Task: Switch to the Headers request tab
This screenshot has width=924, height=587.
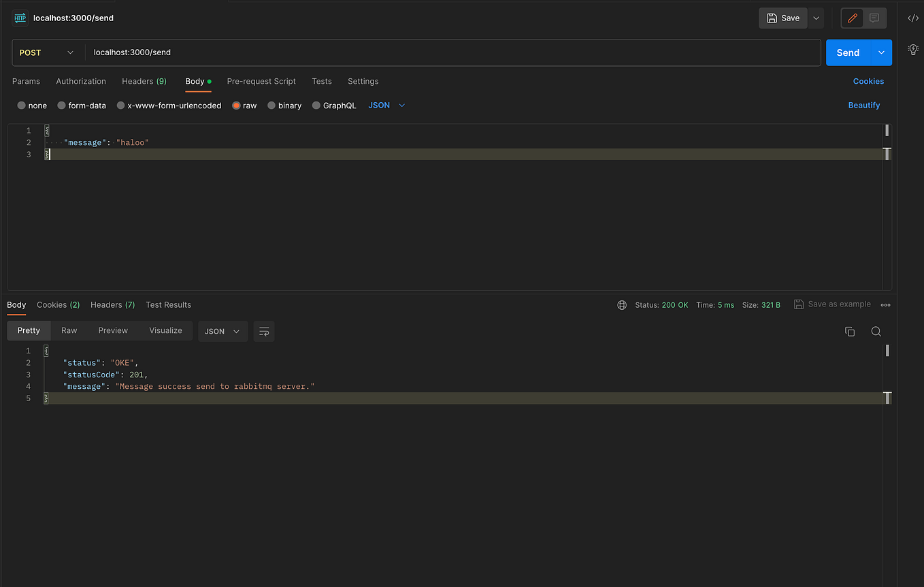Action: point(144,81)
